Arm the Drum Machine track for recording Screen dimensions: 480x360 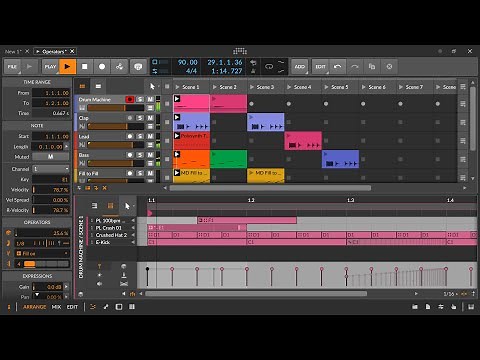point(130,99)
